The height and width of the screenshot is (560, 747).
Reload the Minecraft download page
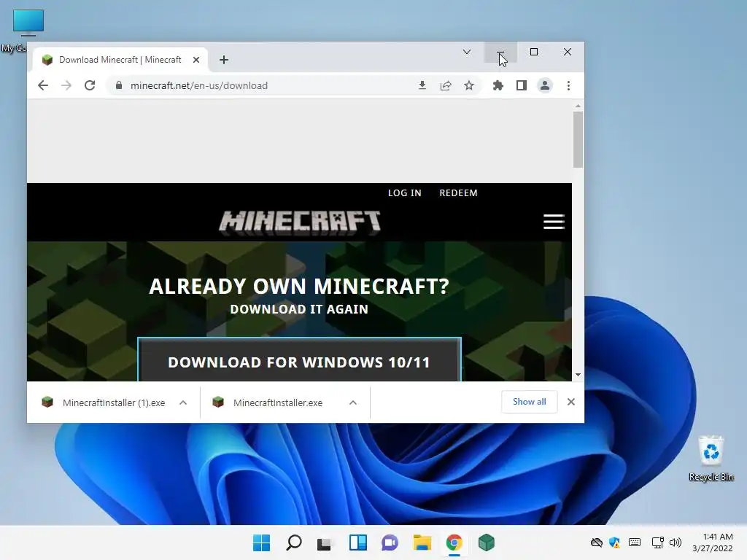click(90, 86)
